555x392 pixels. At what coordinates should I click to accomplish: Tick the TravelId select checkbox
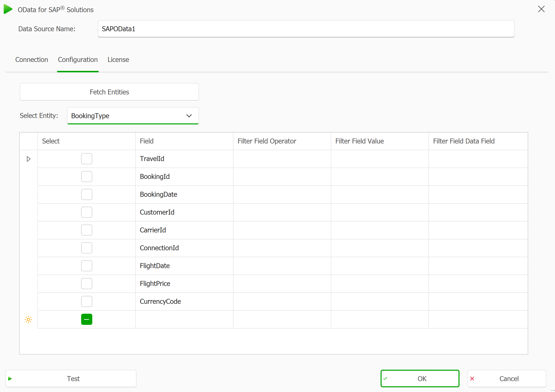click(x=87, y=159)
